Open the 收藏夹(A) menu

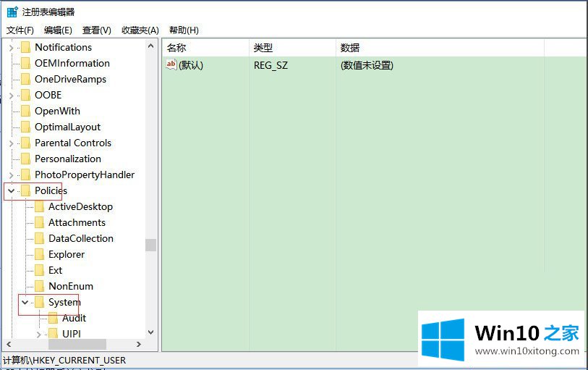click(x=140, y=30)
